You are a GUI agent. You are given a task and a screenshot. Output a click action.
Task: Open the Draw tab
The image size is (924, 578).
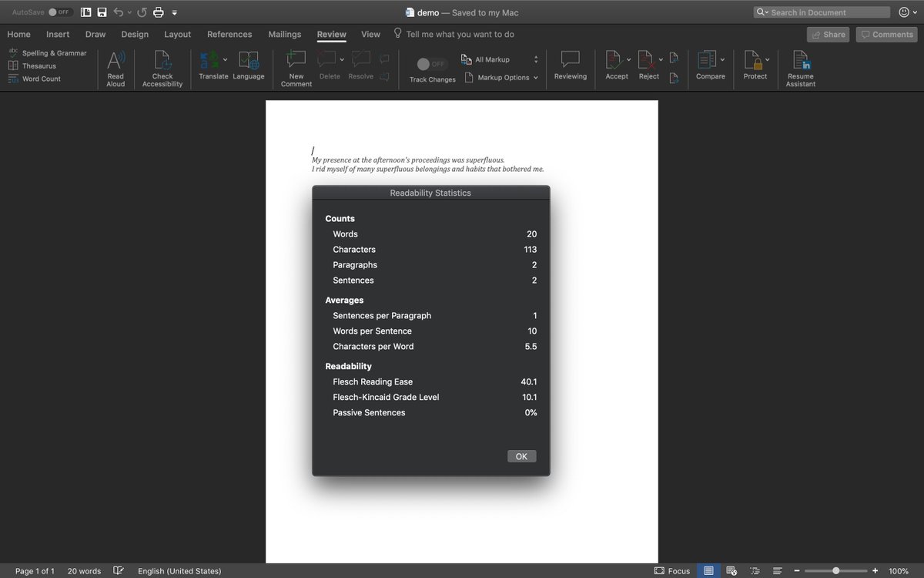pyautogui.click(x=95, y=34)
